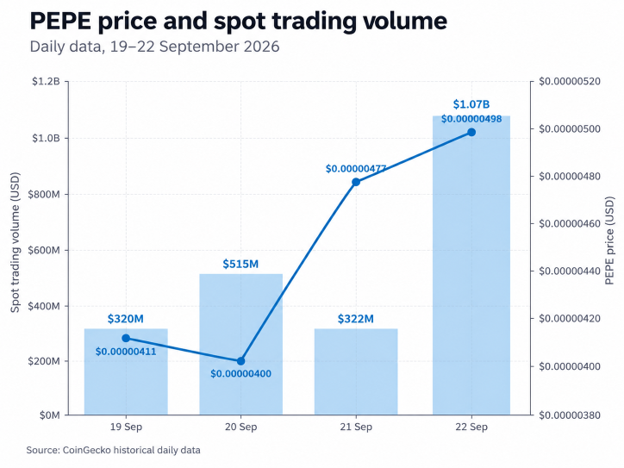
Task: Click the $0.00000498 price label
Action: pos(471,119)
